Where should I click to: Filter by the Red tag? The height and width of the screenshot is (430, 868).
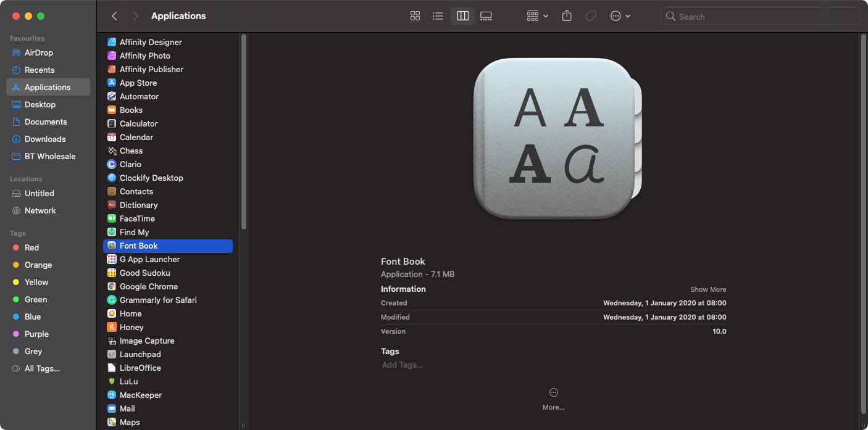tap(48, 247)
